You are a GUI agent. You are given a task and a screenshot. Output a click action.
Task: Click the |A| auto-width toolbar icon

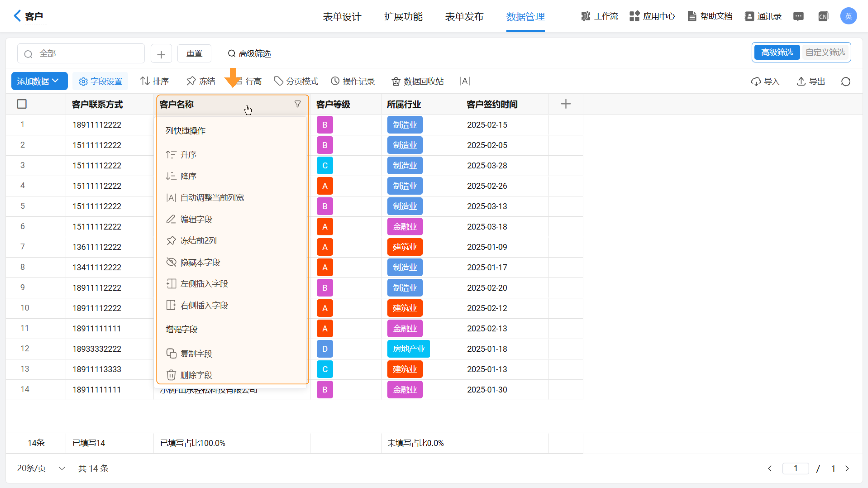click(x=465, y=81)
